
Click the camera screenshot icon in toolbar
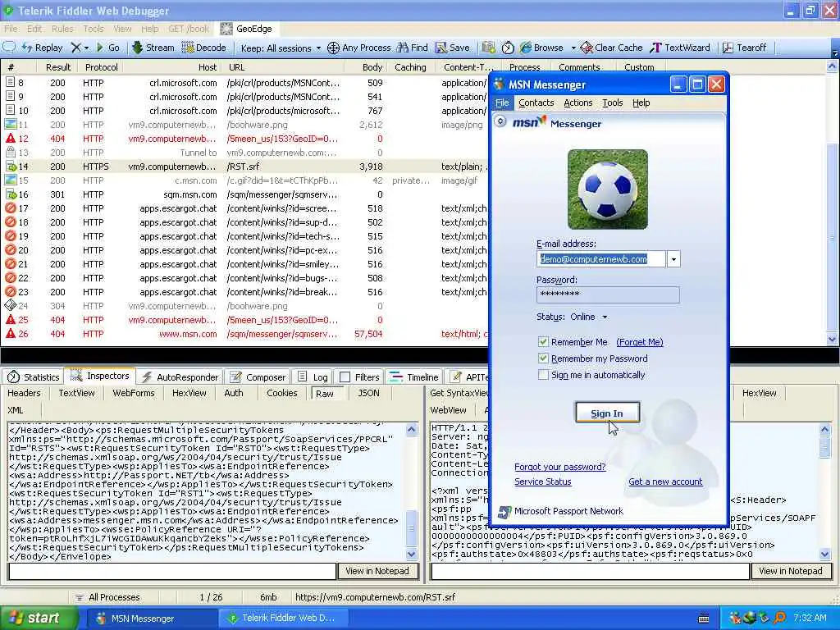click(488, 48)
